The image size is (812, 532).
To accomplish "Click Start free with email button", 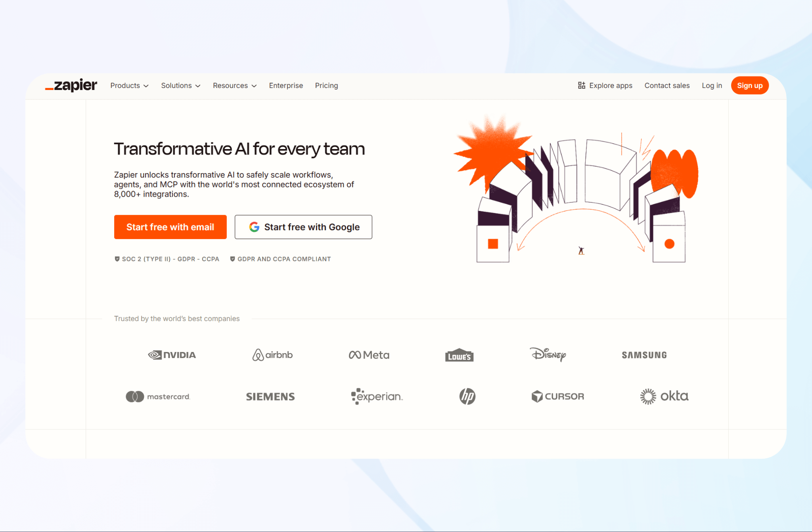I will [170, 227].
